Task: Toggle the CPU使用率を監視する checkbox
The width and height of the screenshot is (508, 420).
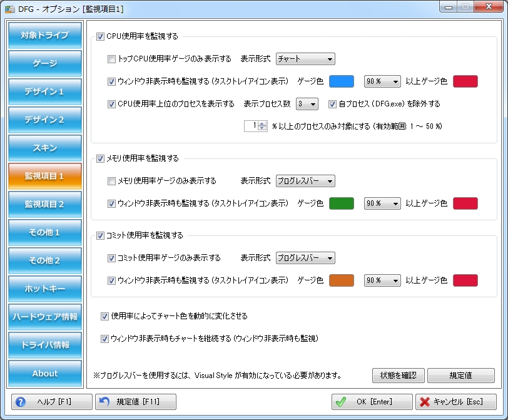Action: (101, 36)
